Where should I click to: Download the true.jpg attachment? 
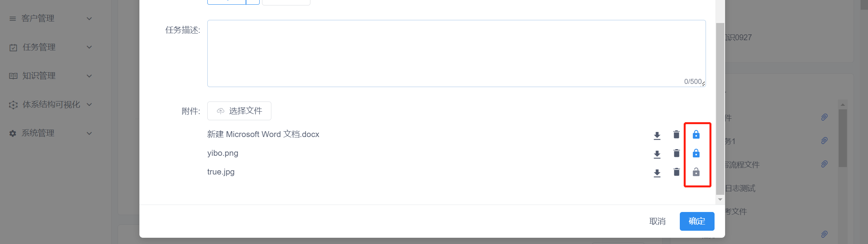click(x=657, y=173)
